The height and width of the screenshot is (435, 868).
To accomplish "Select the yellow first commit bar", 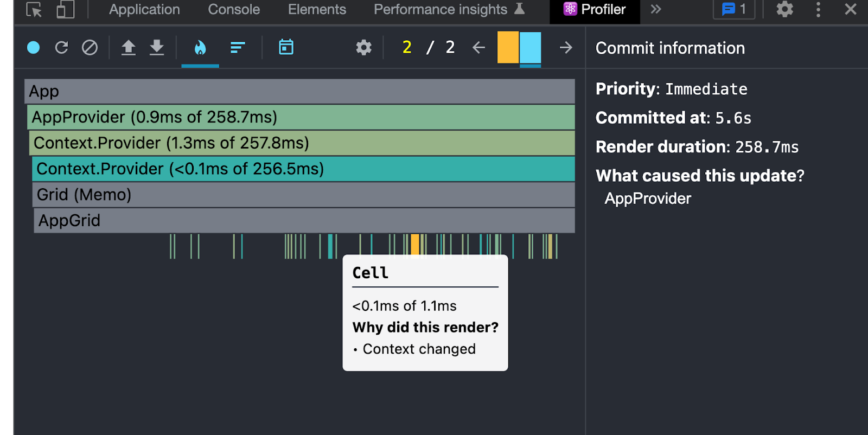I will click(x=508, y=47).
